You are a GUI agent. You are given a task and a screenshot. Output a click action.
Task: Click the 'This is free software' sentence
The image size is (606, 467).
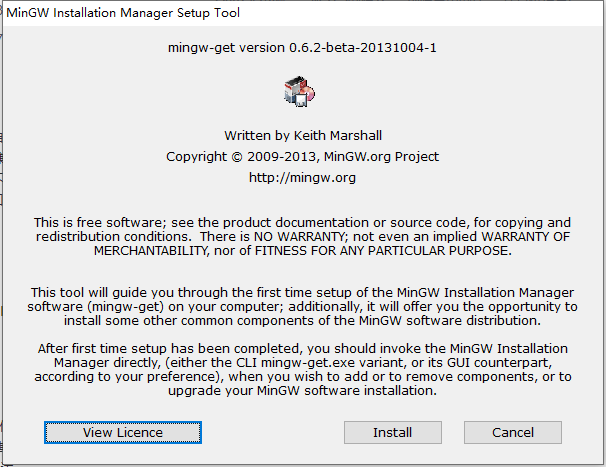tap(302, 223)
